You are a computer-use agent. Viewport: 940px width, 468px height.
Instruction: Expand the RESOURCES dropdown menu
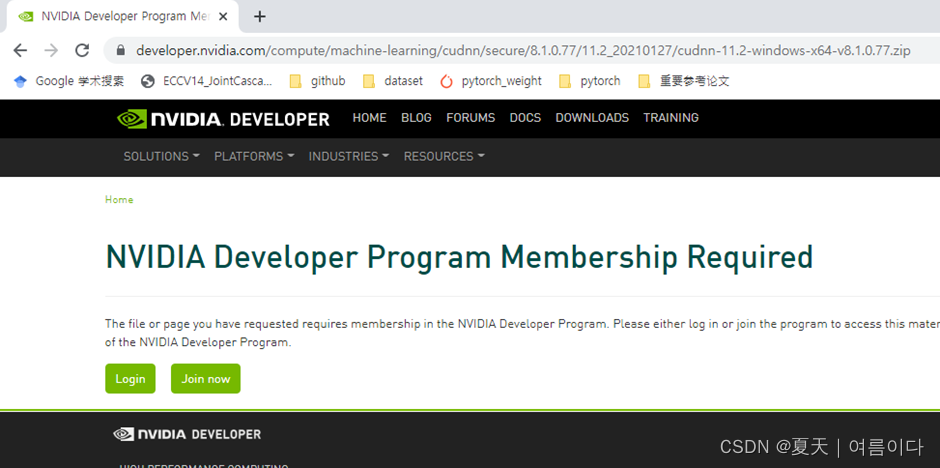click(x=444, y=156)
